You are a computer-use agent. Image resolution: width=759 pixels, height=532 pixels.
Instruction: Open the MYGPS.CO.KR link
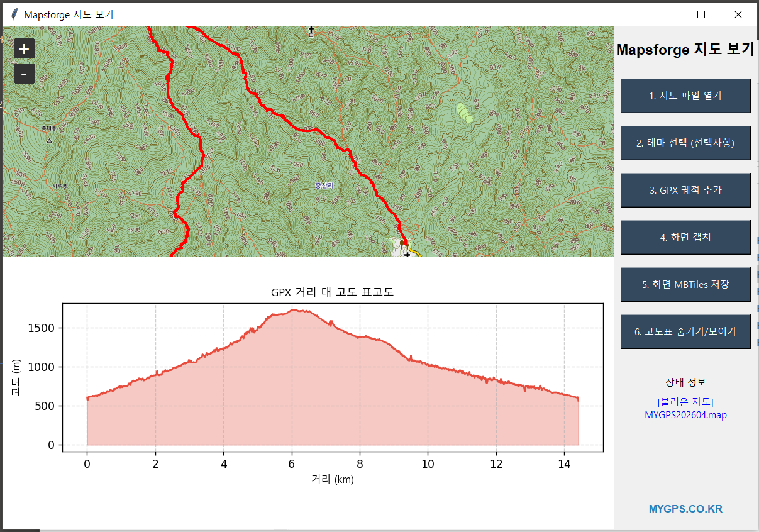[x=685, y=509]
